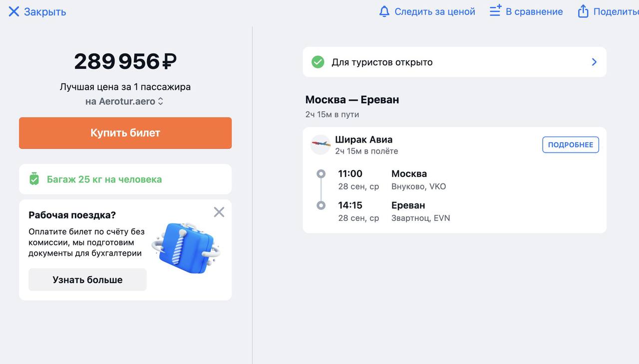The image size is (639, 364).
Task: Click the Закрыть text link
Action: [45, 11]
